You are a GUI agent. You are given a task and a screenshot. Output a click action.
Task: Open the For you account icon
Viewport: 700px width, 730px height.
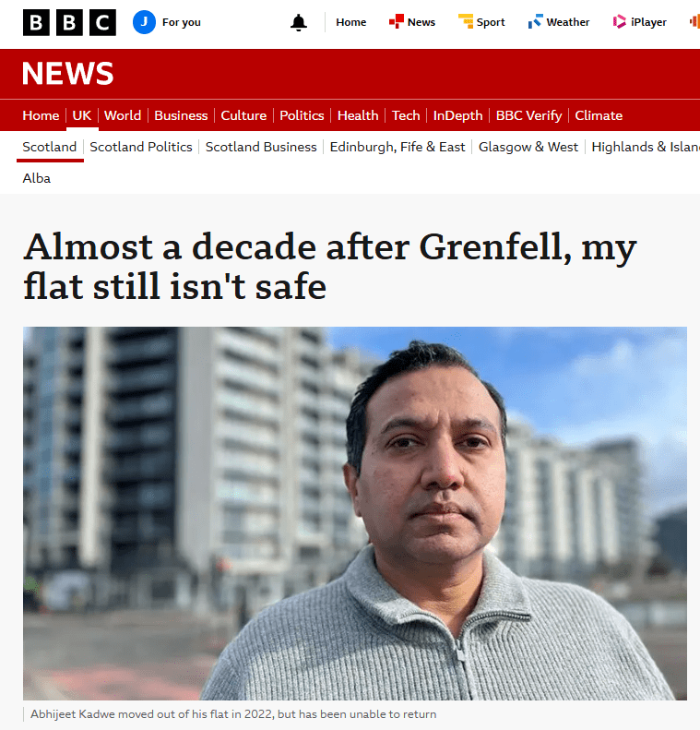point(144,22)
